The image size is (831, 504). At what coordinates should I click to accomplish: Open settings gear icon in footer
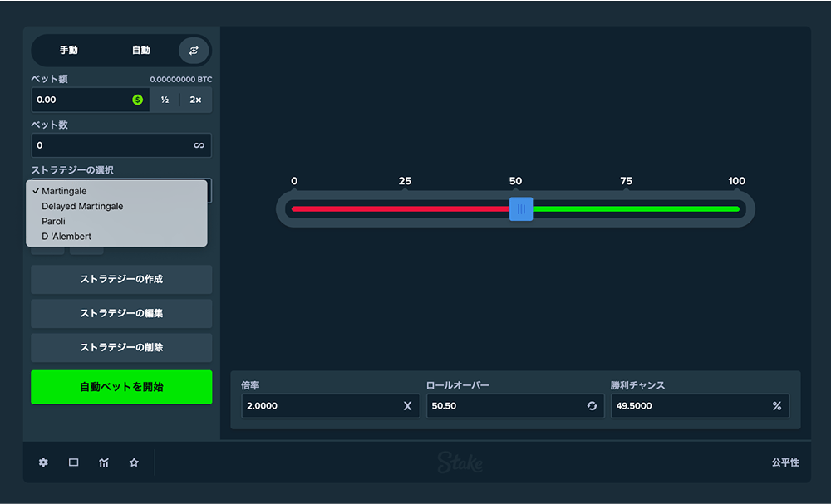(x=43, y=462)
